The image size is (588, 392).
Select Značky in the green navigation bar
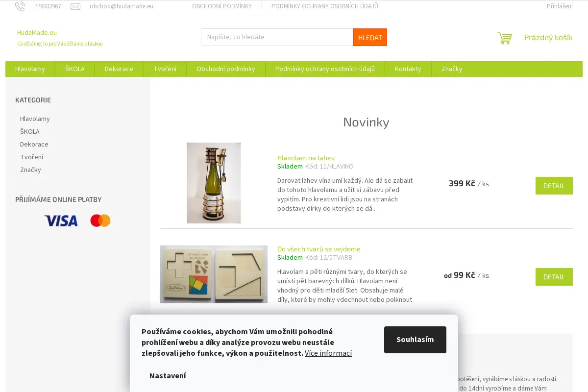(x=452, y=69)
